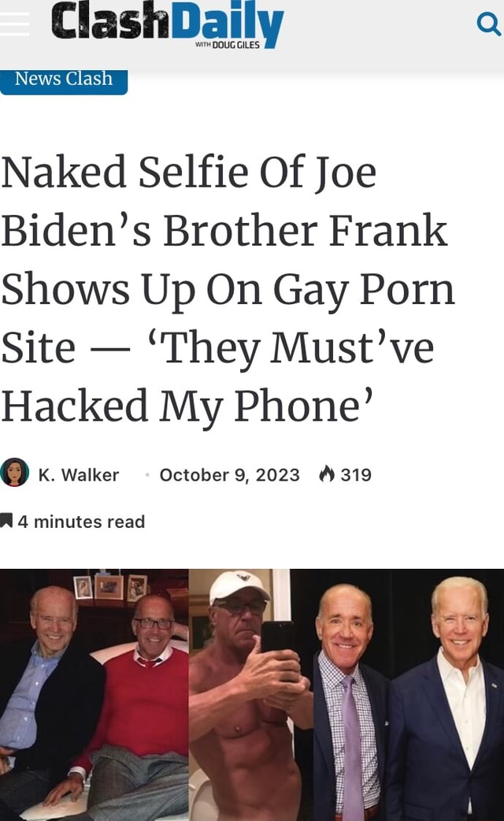This screenshot has width=504, height=821.
Task: Open the right photo of suited men
Action: click(x=408, y=695)
